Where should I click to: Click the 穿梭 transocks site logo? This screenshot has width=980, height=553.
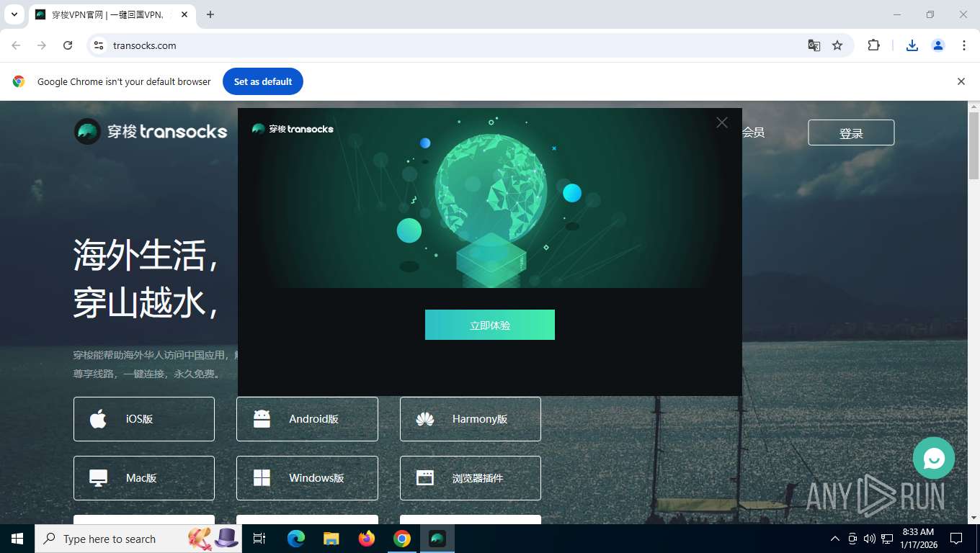[151, 132]
